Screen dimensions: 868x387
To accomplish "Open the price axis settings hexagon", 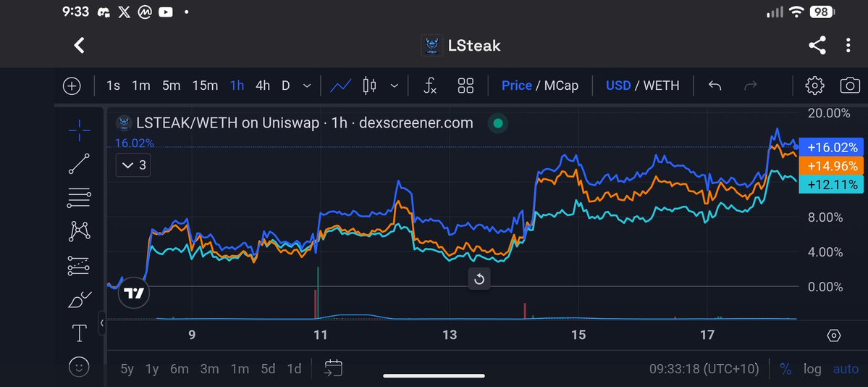I will coord(834,336).
